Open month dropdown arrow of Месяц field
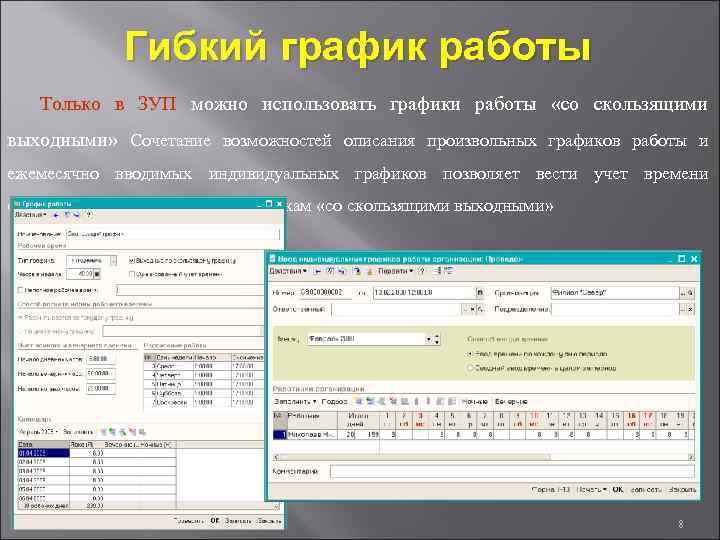 pos(428,339)
